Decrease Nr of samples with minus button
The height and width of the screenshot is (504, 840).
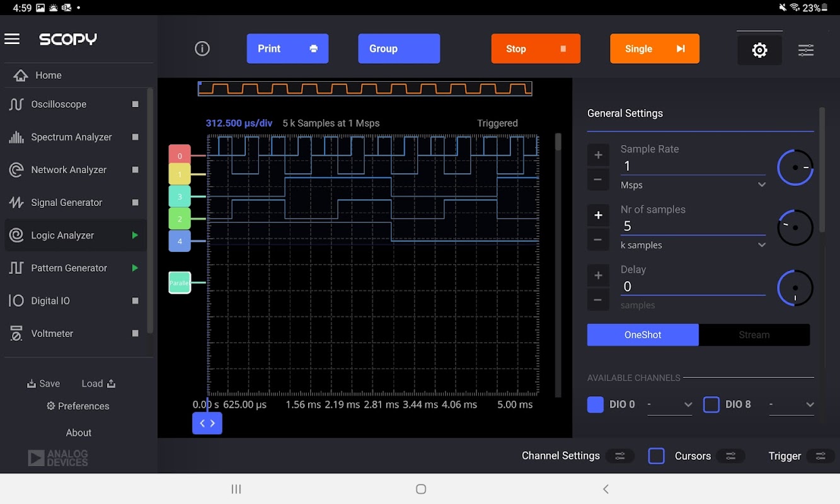(598, 239)
